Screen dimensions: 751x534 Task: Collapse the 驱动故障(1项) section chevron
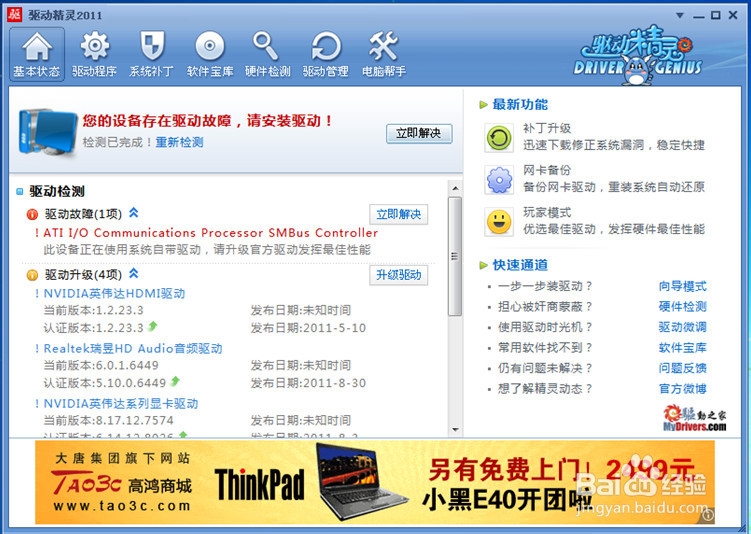pos(134,213)
